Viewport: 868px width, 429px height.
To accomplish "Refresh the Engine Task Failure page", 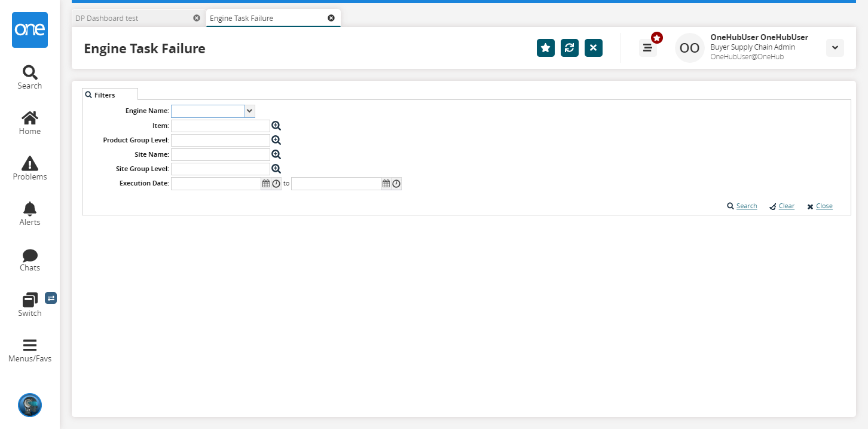I will click(570, 48).
